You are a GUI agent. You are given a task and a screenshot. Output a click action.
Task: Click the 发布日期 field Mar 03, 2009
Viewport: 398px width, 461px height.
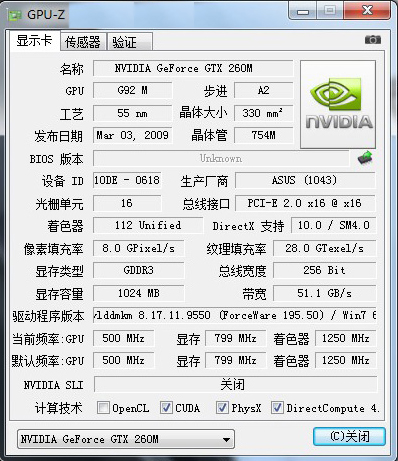click(132, 135)
